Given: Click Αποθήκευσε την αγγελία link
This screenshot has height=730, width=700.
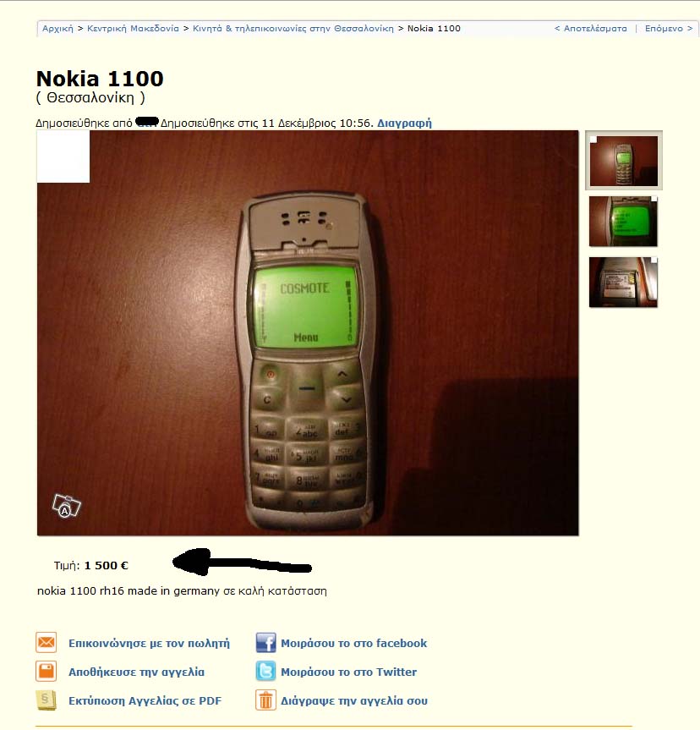Looking at the screenshot, I should click(136, 672).
